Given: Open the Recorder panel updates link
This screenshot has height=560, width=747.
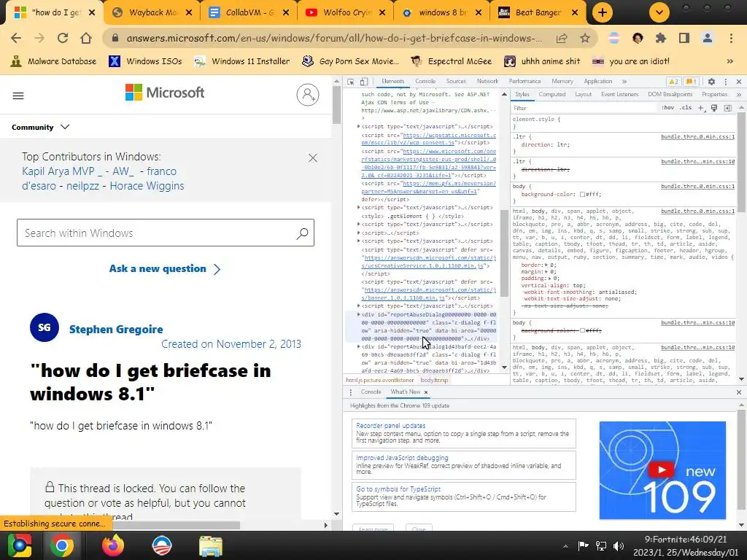Looking at the screenshot, I should click(391, 426).
